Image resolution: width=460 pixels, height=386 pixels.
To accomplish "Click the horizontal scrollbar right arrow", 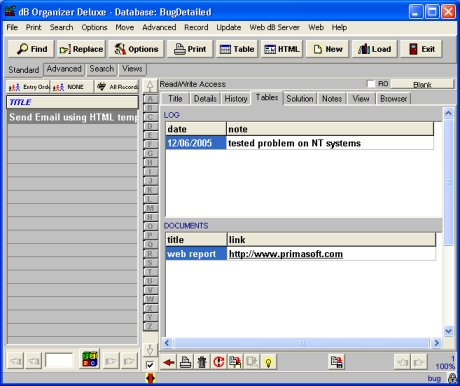I will [x=436, y=343].
